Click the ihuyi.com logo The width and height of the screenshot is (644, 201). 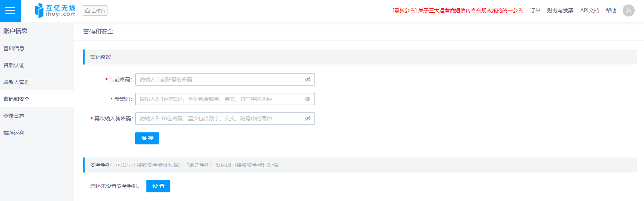[55, 10]
